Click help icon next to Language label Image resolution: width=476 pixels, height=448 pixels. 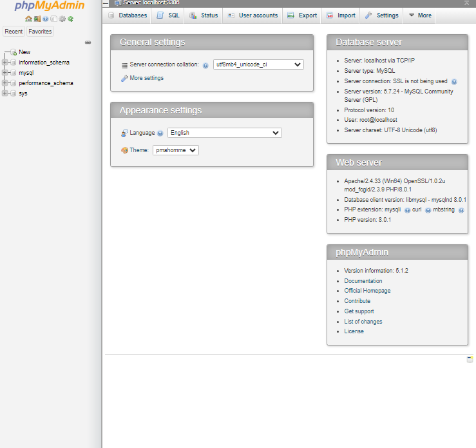coord(160,133)
